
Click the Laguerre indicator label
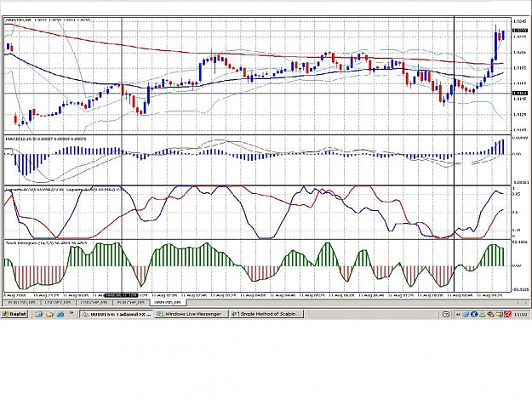[64, 190]
